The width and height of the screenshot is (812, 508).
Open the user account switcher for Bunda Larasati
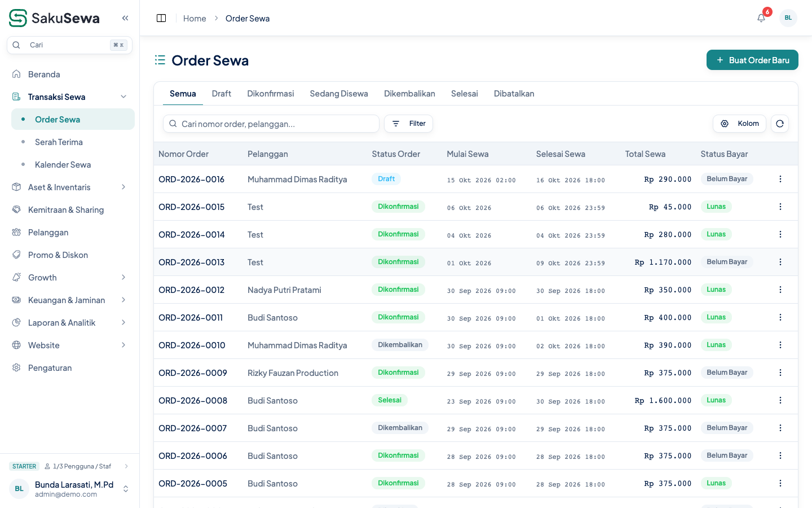click(70, 489)
